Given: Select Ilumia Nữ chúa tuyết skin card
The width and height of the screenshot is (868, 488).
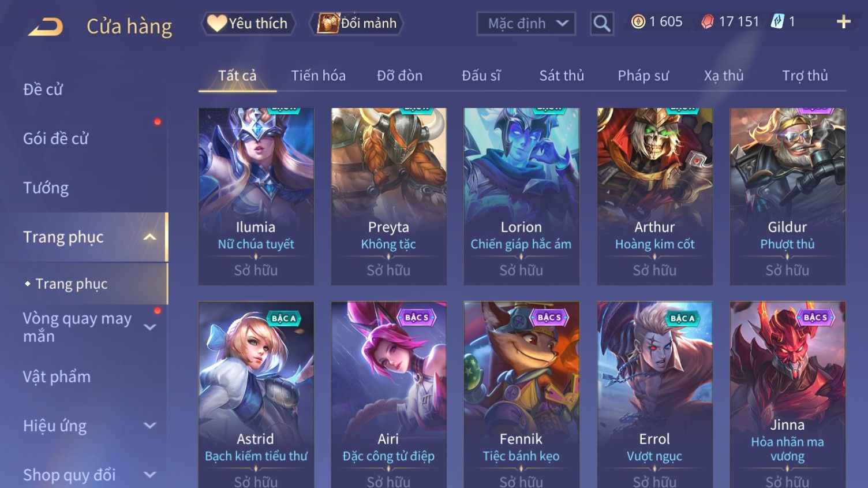Looking at the screenshot, I should (256, 196).
